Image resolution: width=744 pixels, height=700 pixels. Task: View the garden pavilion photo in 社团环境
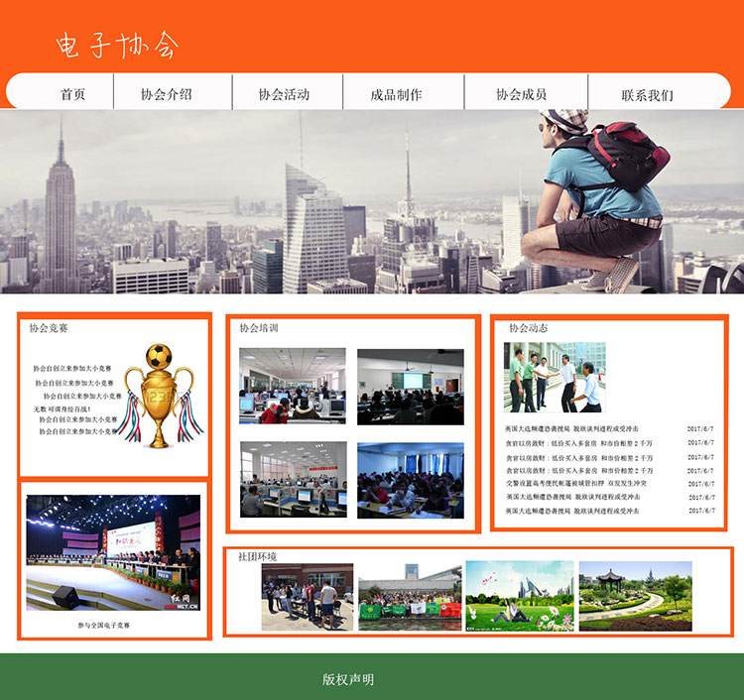click(635, 596)
